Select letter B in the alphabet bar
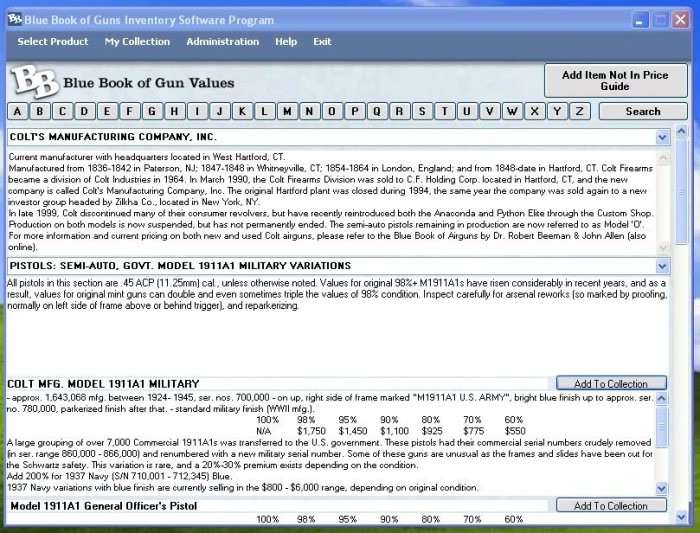The image size is (700, 533). click(x=40, y=111)
